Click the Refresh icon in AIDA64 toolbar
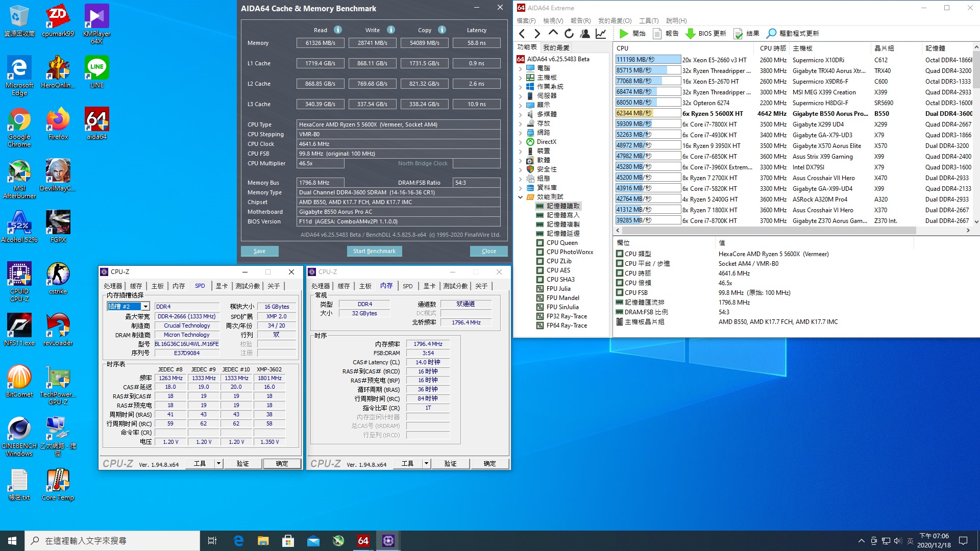 (x=569, y=34)
